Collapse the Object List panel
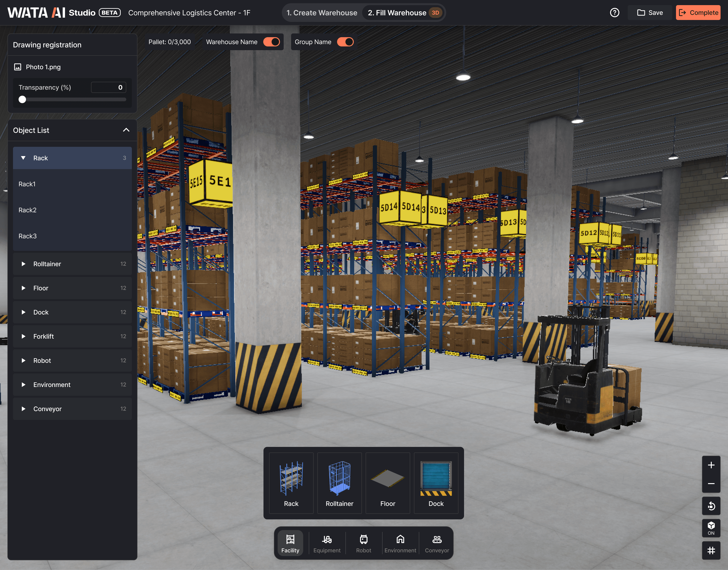The width and height of the screenshot is (728, 570). coord(126,130)
